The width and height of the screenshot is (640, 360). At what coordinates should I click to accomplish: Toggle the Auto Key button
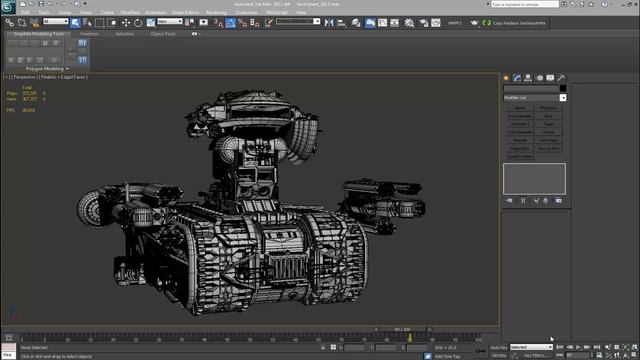499,348
